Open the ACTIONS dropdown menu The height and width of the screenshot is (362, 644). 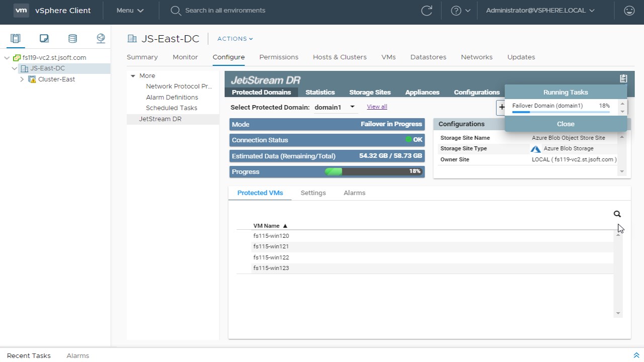point(235,39)
